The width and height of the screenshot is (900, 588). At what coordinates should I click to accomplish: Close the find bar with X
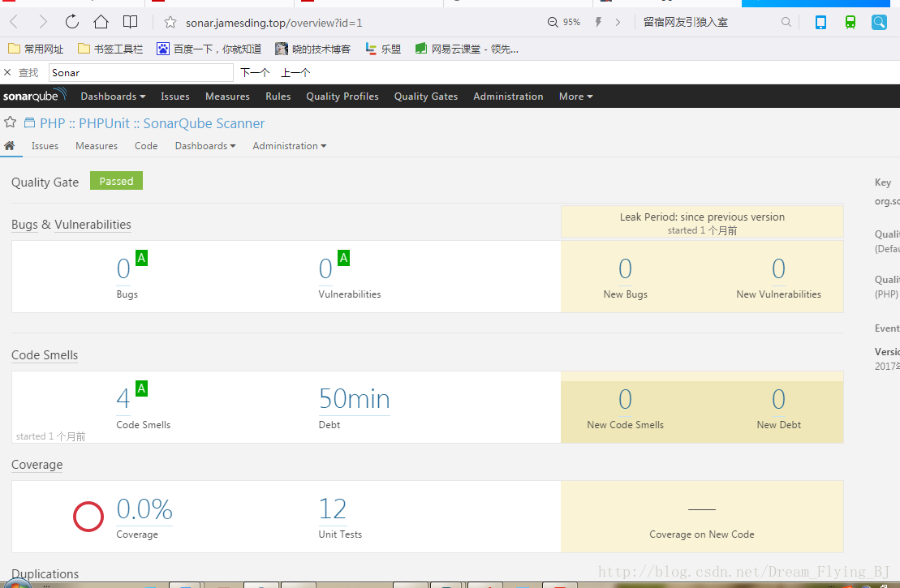7,73
